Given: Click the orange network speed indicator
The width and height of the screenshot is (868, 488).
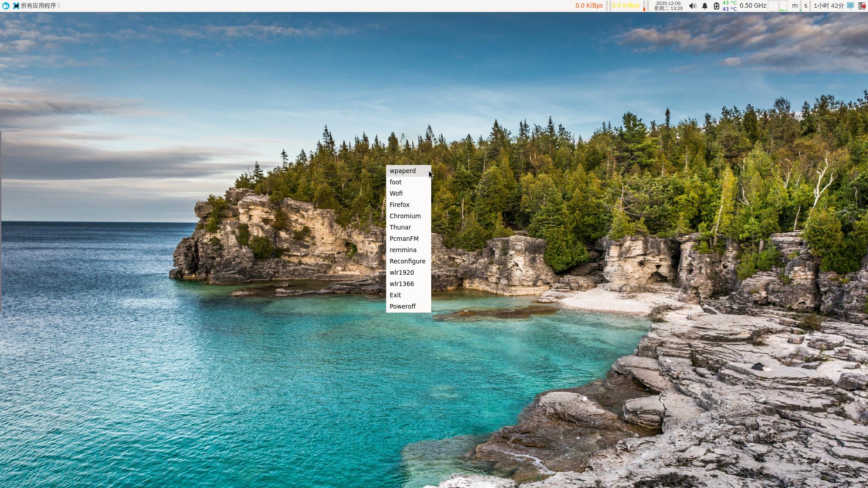Looking at the screenshot, I should [589, 6].
